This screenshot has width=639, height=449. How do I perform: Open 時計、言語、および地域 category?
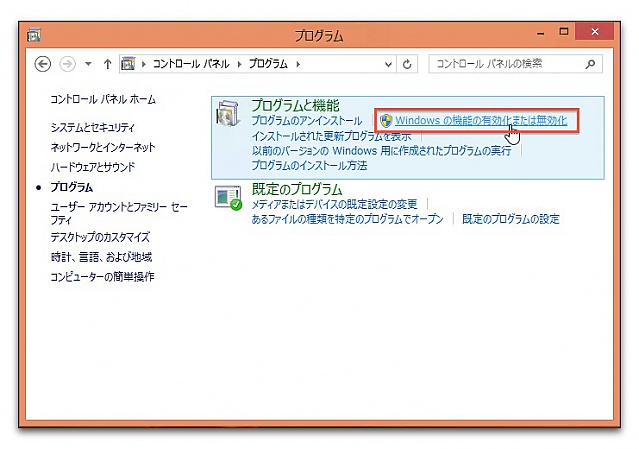coord(101,257)
